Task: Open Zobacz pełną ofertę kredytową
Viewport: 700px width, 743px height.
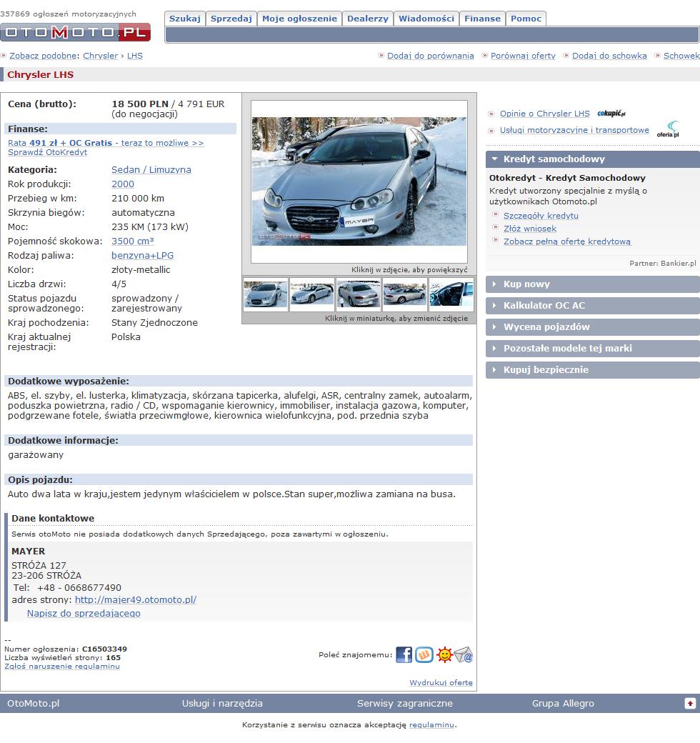Action: pyautogui.click(x=567, y=241)
